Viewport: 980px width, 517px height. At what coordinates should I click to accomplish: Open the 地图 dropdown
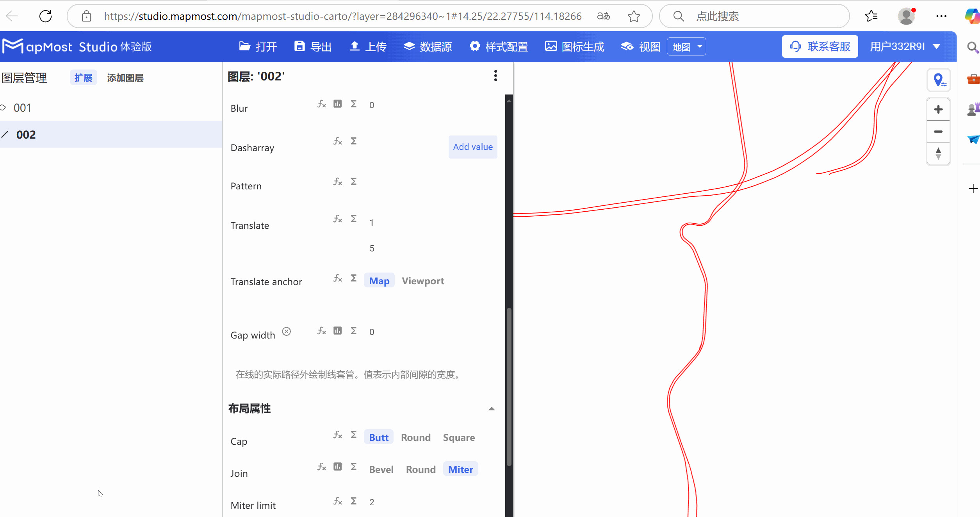click(686, 46)
